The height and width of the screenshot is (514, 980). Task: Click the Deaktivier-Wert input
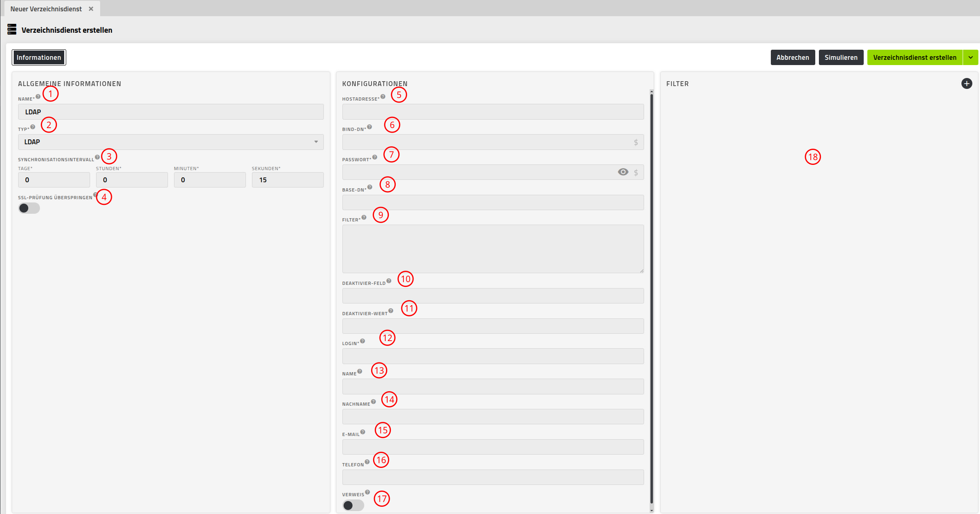coord(493,326)
